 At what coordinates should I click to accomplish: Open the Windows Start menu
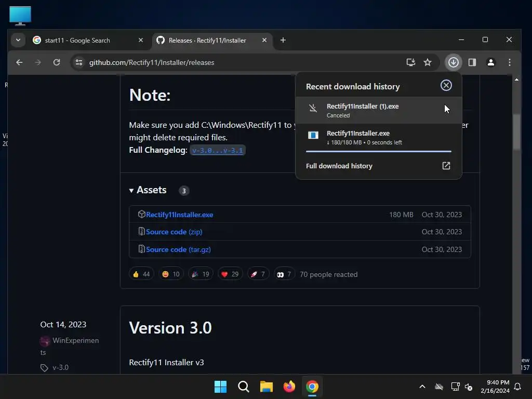coord(220,387)
